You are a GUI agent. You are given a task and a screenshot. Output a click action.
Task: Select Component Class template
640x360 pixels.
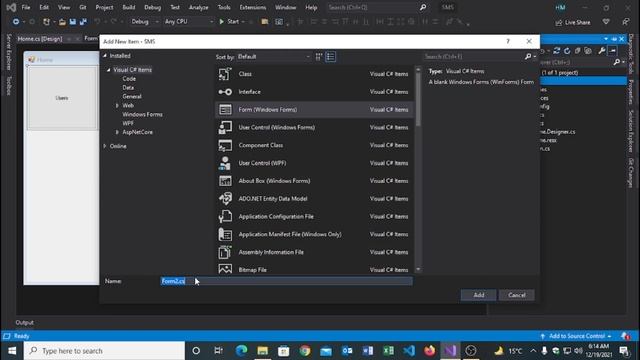(x=313, y=145)
